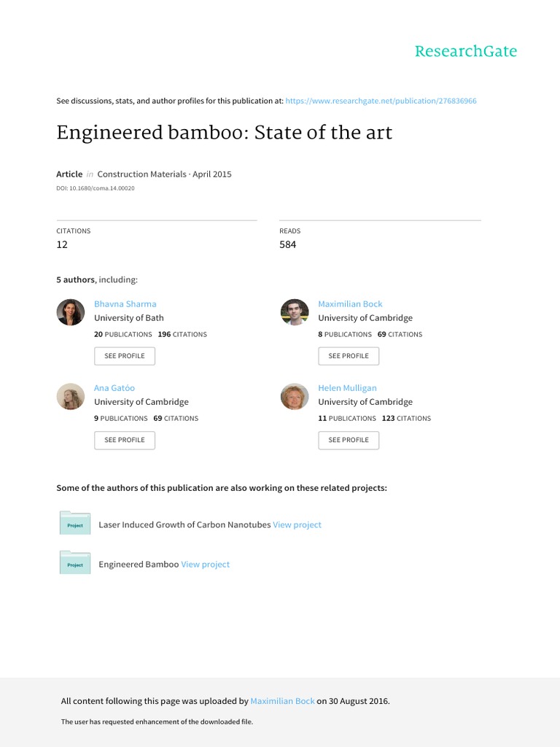Click the Engineered Bamboo project folder icon
The width and height of the screenshot is (560, 747).
75,563
